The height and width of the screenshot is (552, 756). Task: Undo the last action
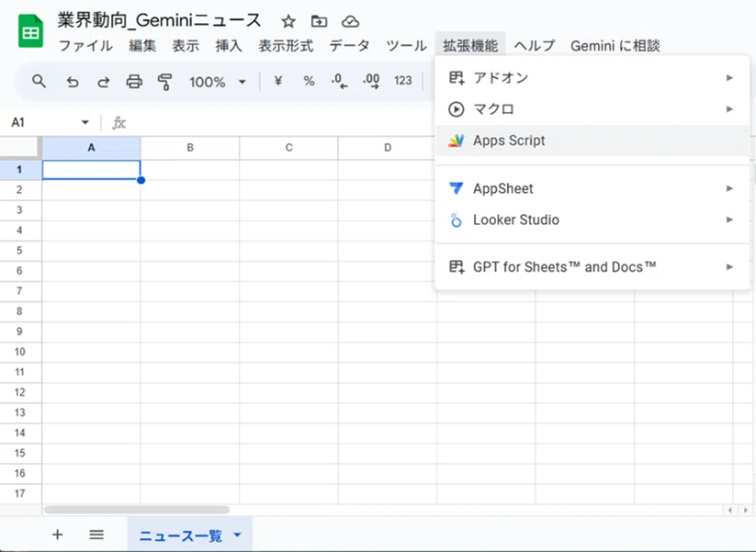(73, 82)
